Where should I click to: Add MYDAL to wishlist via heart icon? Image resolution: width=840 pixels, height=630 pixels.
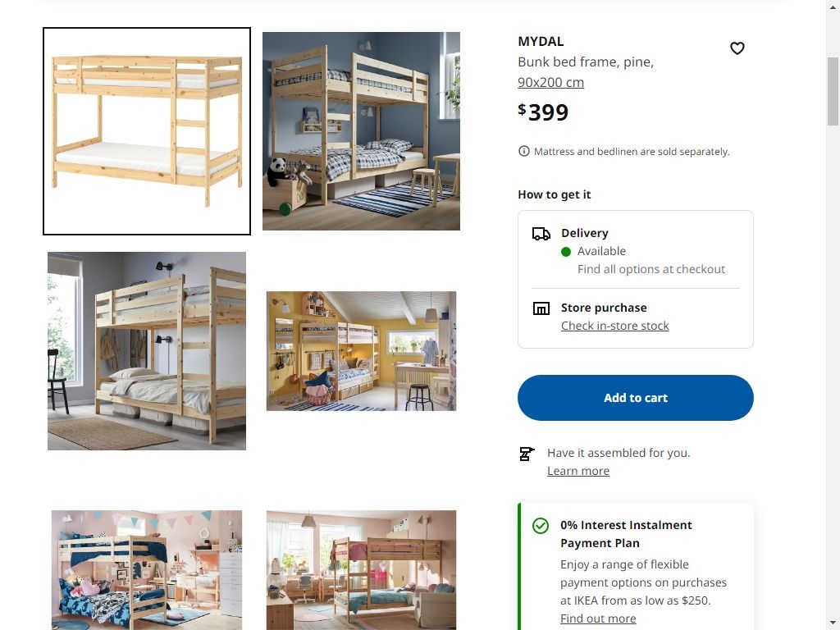pyautogui.click(x=737, y=48)
